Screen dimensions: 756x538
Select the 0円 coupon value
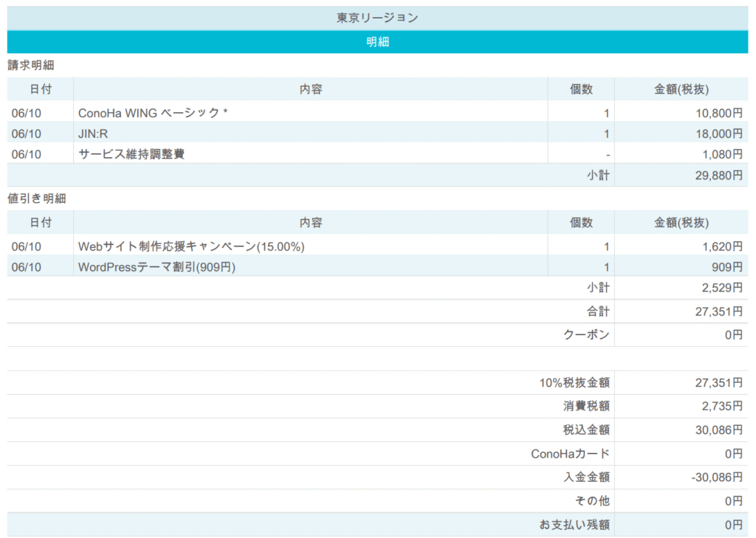click(734, 334)
